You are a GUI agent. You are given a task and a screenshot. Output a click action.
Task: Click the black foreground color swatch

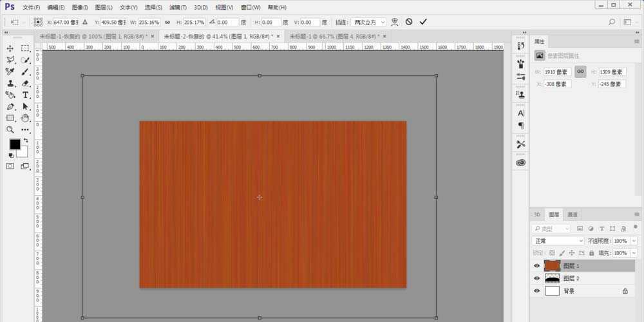14,144
